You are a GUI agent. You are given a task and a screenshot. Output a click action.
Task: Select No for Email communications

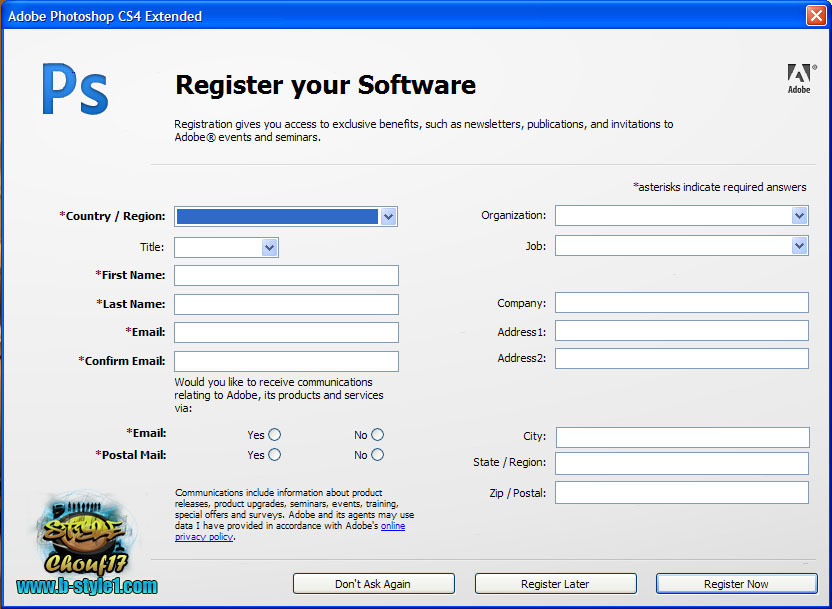[x=377, y=434]
